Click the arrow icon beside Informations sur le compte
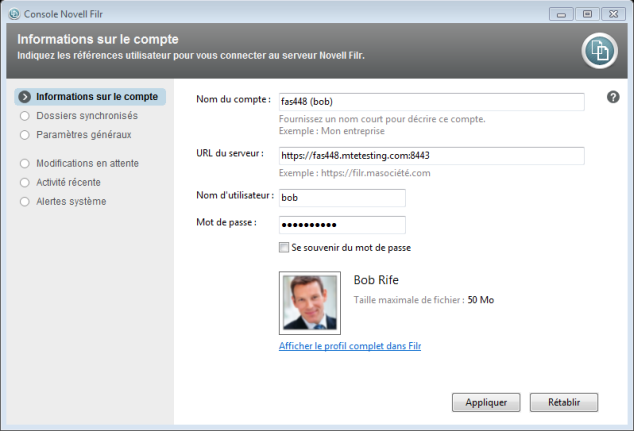Image resolution: width=634 pixels, height=431 pixels. 25,97
